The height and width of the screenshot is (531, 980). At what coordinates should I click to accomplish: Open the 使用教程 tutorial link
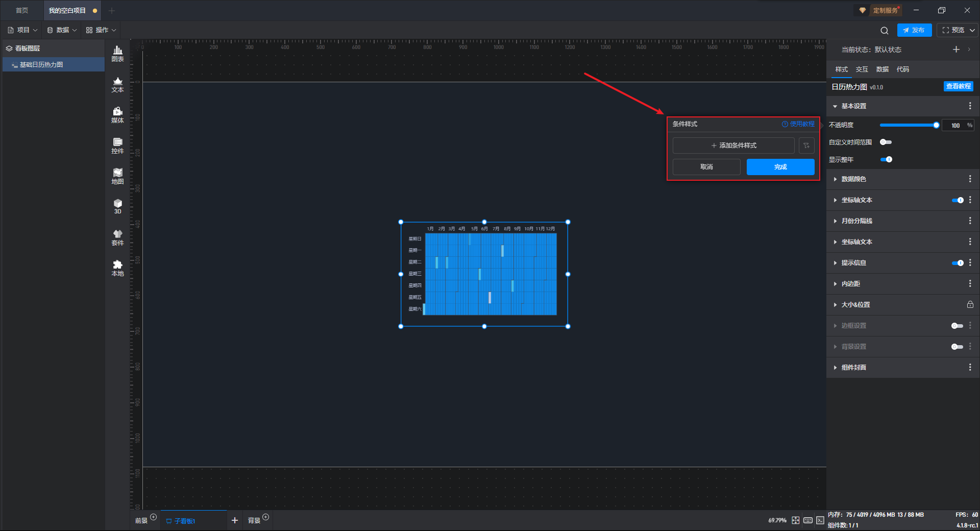[798, 124]
